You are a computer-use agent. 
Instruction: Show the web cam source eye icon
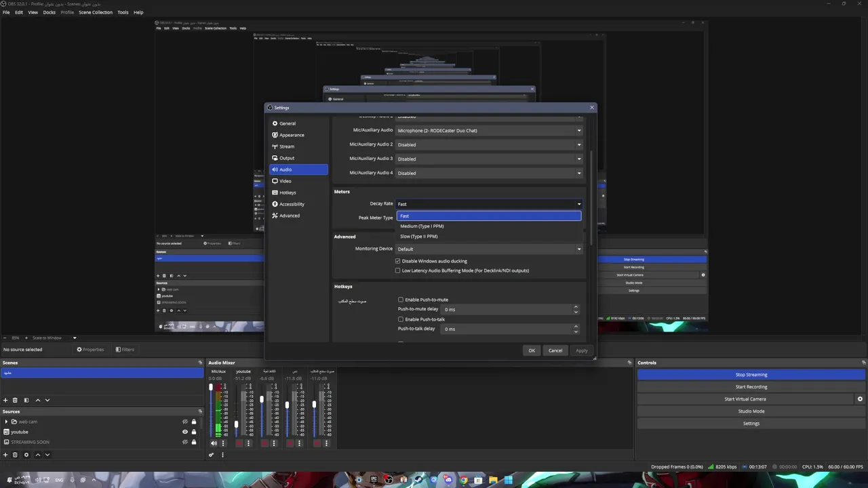point(184,422)
